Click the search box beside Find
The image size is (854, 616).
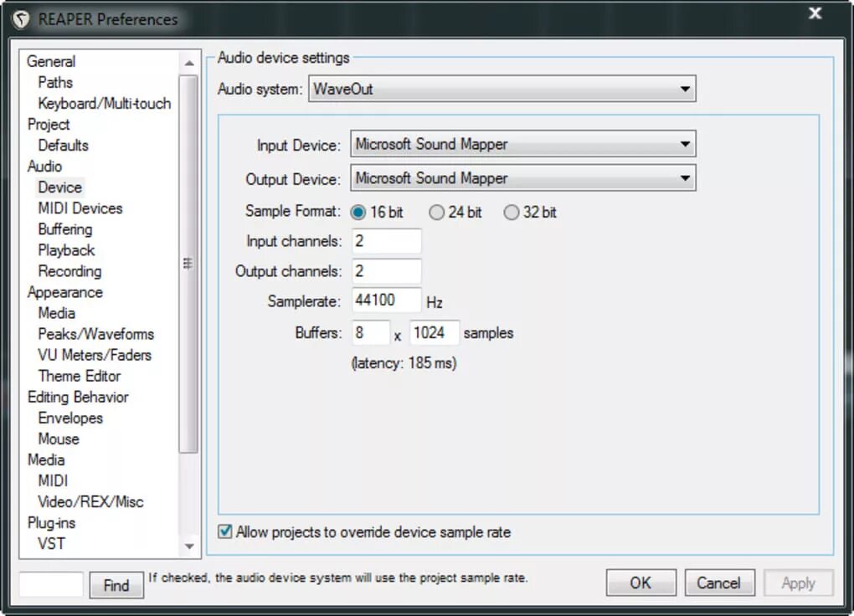pyautogui.click(x=51, y=584)
